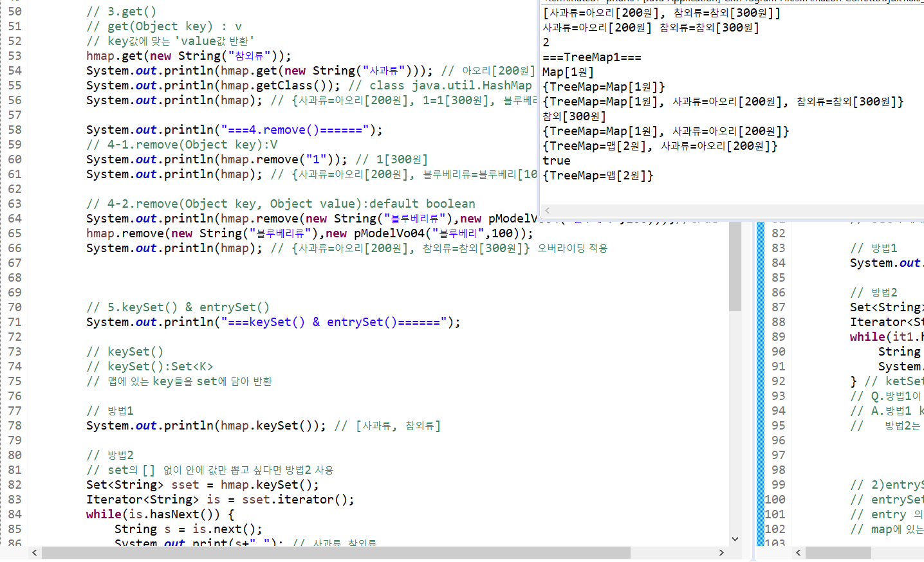Click the left editor's scroll-down arrow
Screen dimensions: 924x562
pyautogui.click(x=735, y=539)
